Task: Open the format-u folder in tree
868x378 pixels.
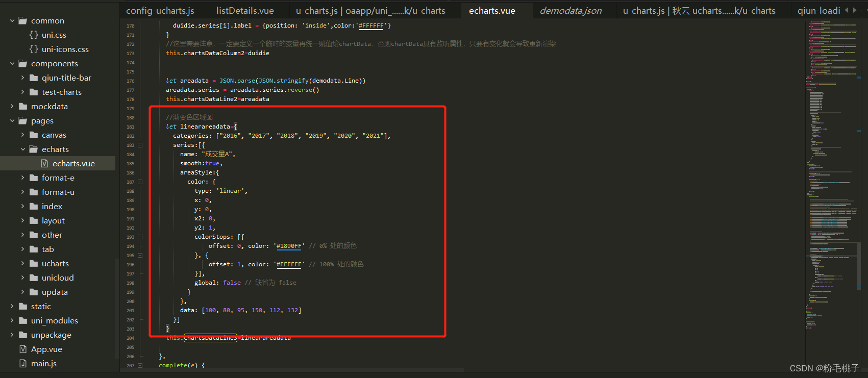Action: [x=58, y=192]
